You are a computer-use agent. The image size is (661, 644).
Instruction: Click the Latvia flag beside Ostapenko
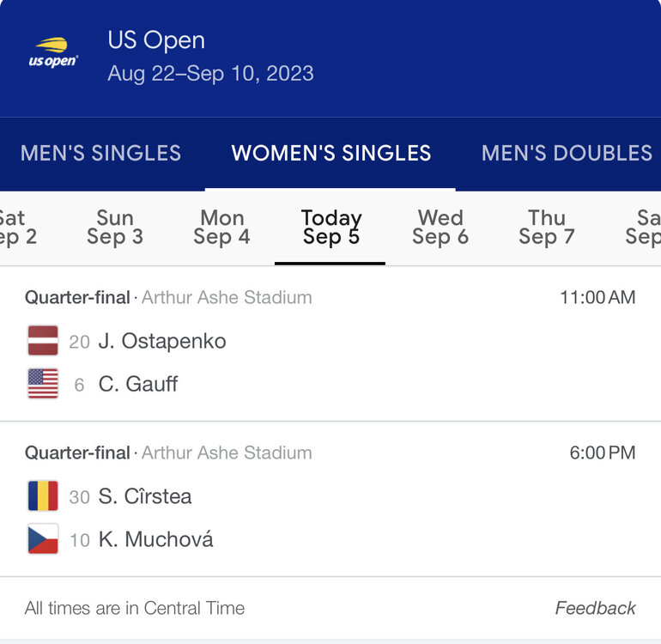coord(43,341)
